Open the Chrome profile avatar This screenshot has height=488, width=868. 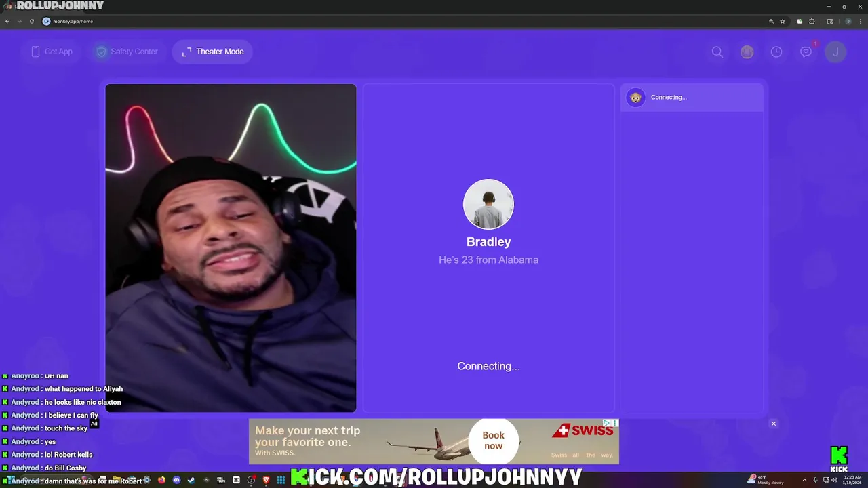pyautogui.click(x=848, y=21)
